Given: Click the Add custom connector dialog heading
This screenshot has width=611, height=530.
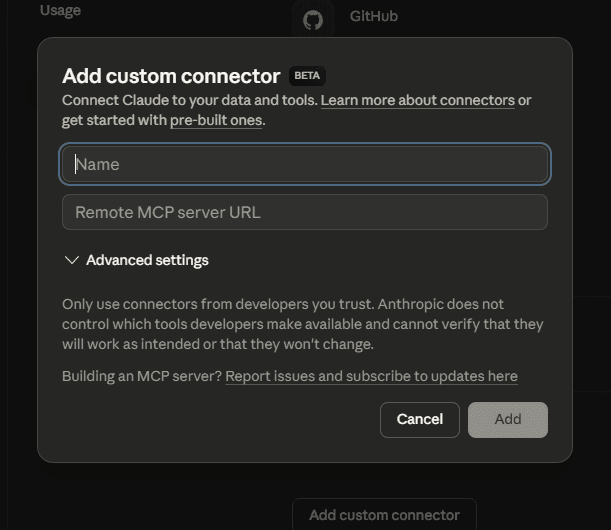Looking at the screenshot, I should tap(171, 76).
